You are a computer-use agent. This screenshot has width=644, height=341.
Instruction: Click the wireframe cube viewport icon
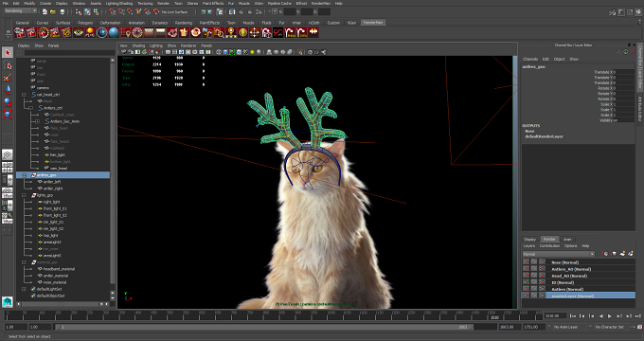coord(219,52)
